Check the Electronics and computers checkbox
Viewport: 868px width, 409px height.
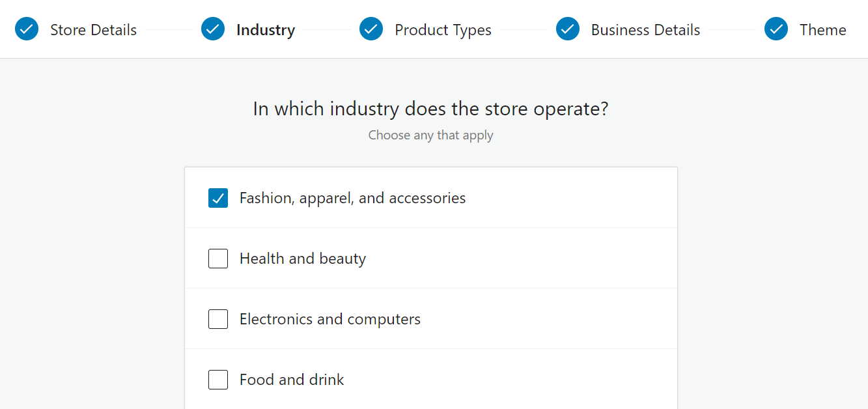[218, 318]
